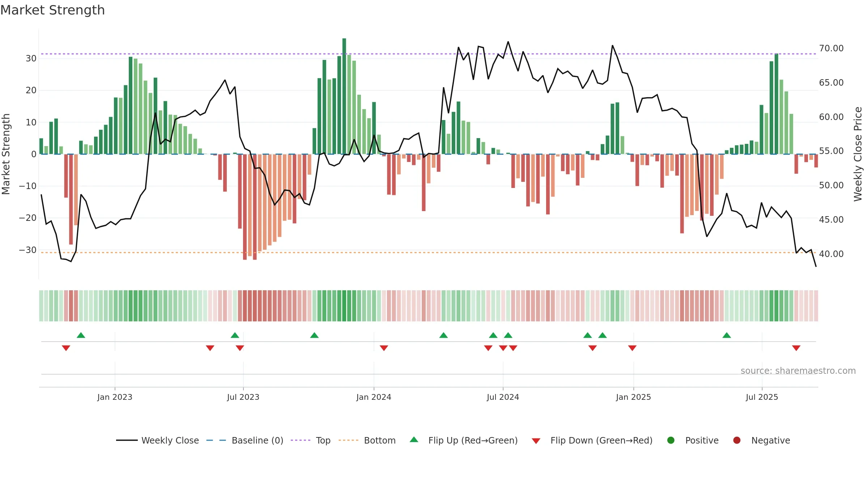Screen dimensions: 868x488
Task: Click the green Flip Up triangle in the legend
Action: [x=414, y=440]
